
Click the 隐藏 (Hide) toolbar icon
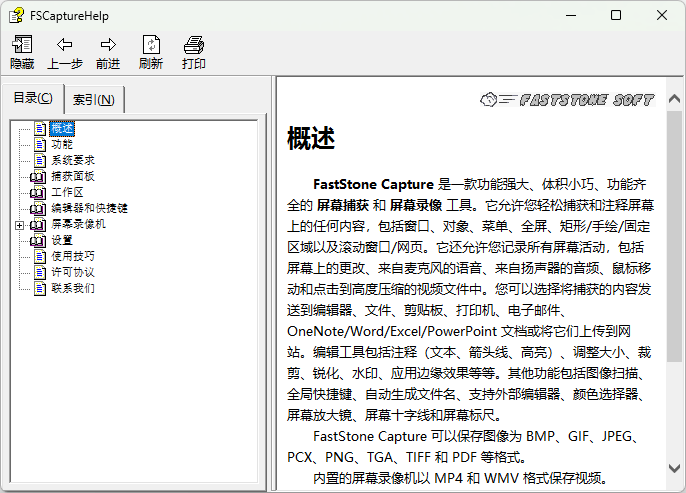[22, 45]
